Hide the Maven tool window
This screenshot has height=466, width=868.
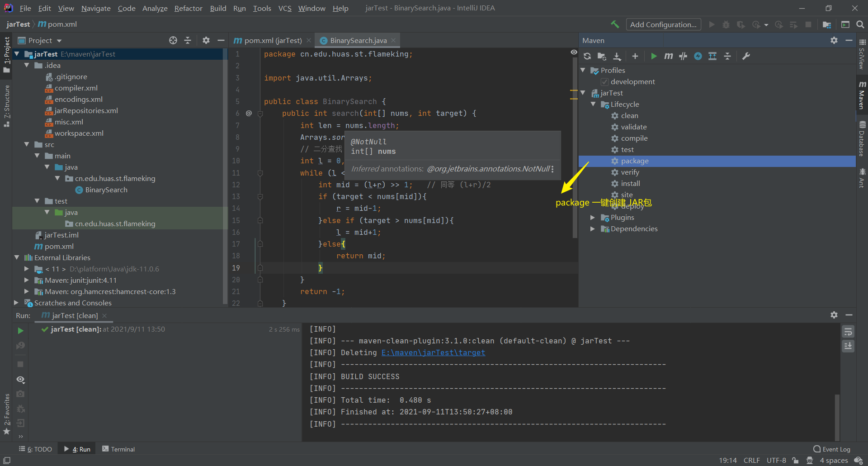click(849, 40)
